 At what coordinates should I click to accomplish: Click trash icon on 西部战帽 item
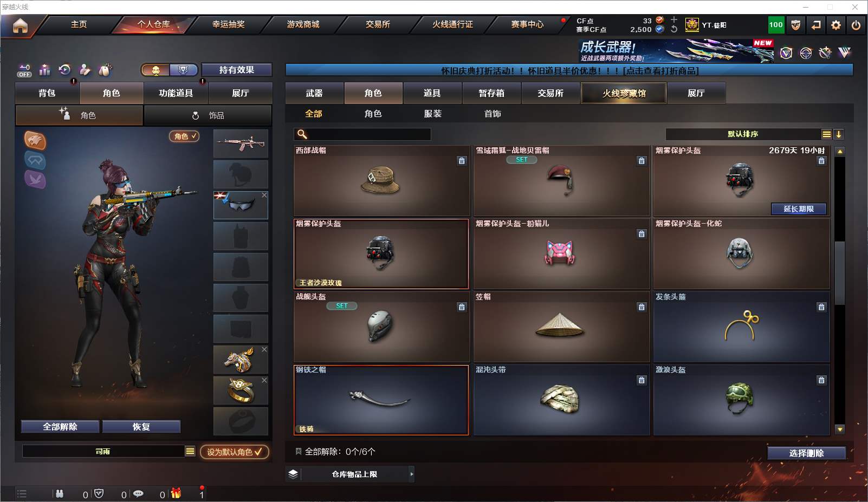(x=462, y=161)
